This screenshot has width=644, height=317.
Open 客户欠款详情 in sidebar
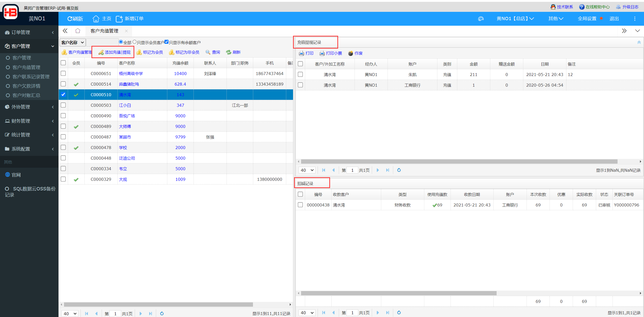(26, 86)
